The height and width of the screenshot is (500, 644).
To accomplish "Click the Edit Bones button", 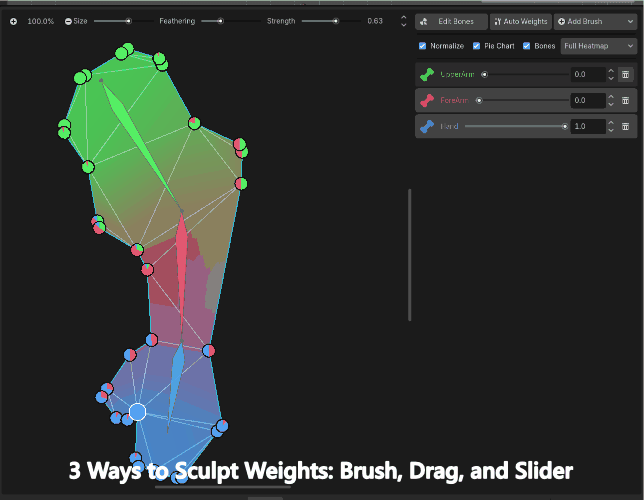I will click(452, 21).
